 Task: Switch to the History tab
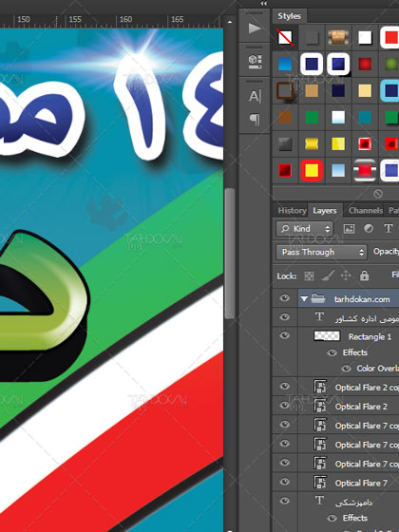coord(292,211)
